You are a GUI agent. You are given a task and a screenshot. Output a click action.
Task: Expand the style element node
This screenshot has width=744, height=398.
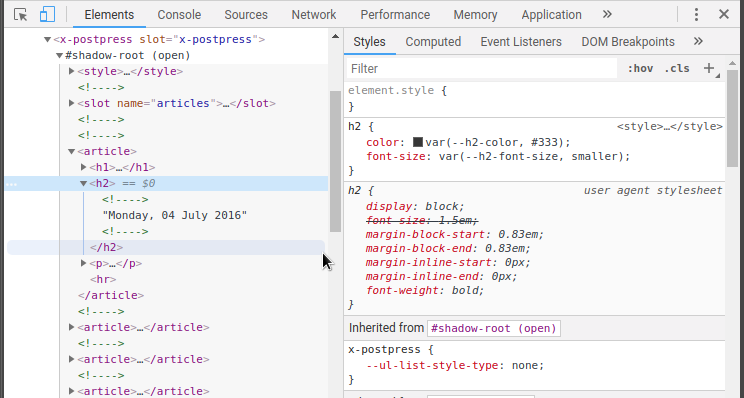(71, 71)
